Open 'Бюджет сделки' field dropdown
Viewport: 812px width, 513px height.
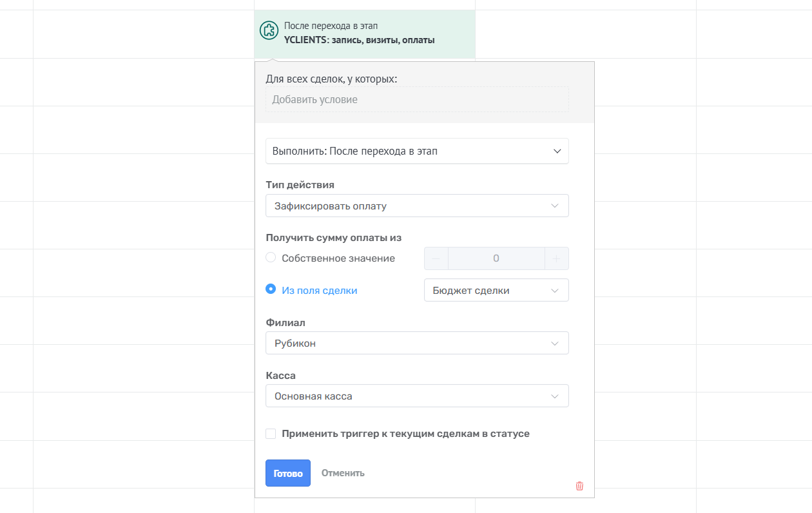pyautogui.click(x=496, y=290)
